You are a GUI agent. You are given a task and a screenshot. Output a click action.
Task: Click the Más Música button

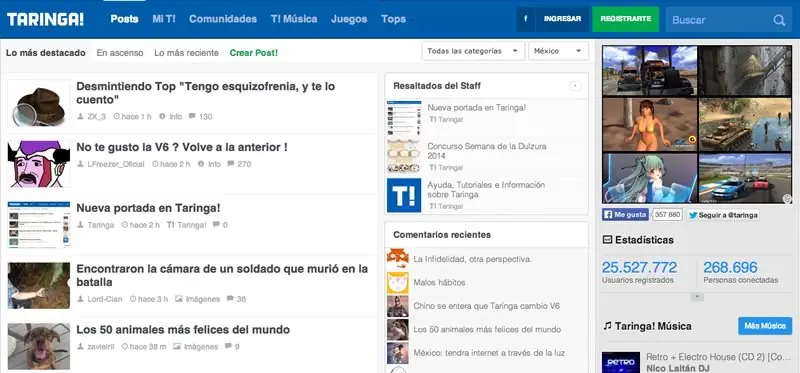[765, 326]
